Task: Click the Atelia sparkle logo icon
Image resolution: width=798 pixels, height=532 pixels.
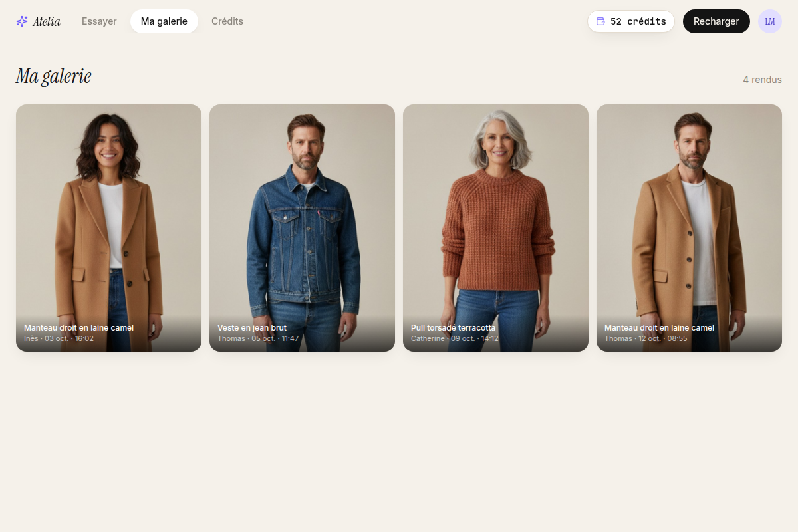Action: [x=22, y=21]
